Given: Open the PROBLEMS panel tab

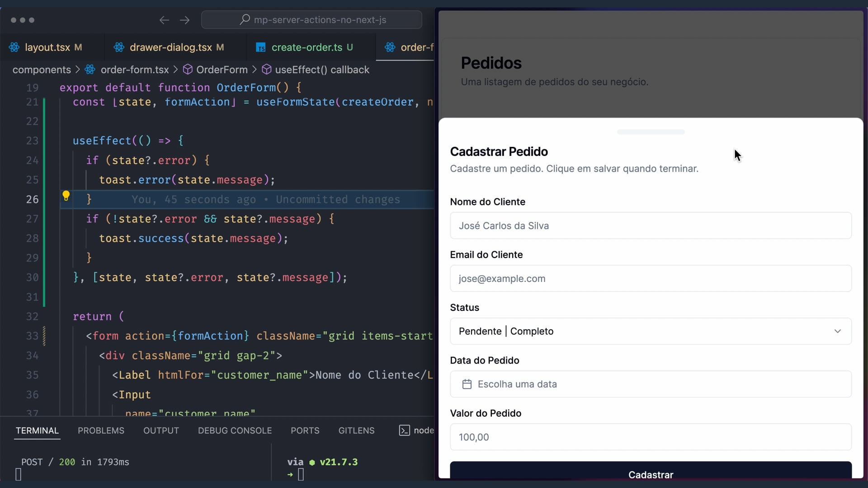Looking at the screenshot, I should (x=101, y=431).
